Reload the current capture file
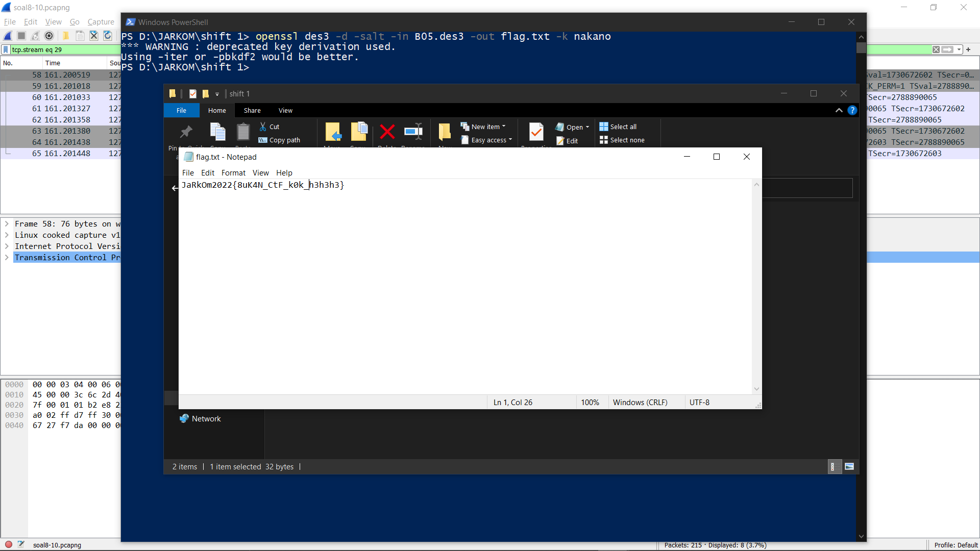Screen dimensions: 980x551 [107, 36]
